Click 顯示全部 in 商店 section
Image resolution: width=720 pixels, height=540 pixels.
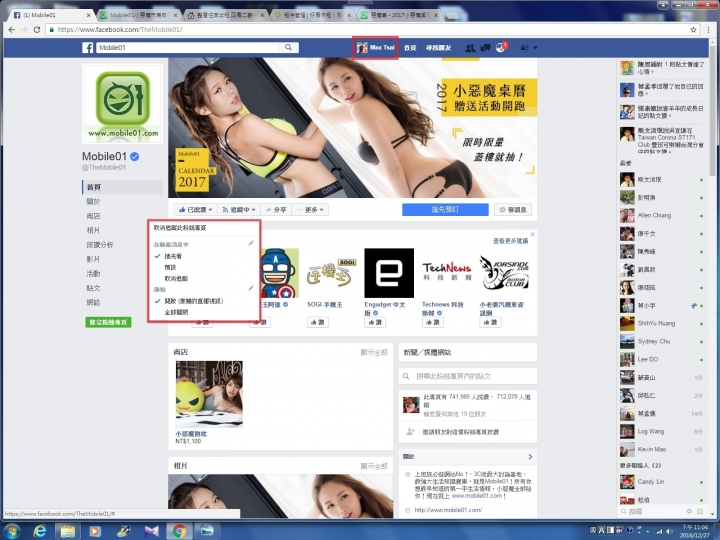tap(374, 352)
